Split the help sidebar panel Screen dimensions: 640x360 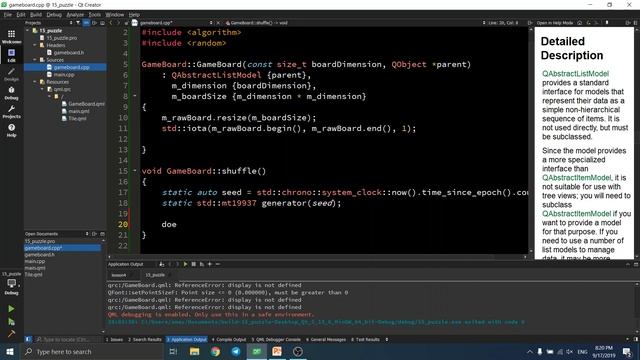tap(628, 23)
